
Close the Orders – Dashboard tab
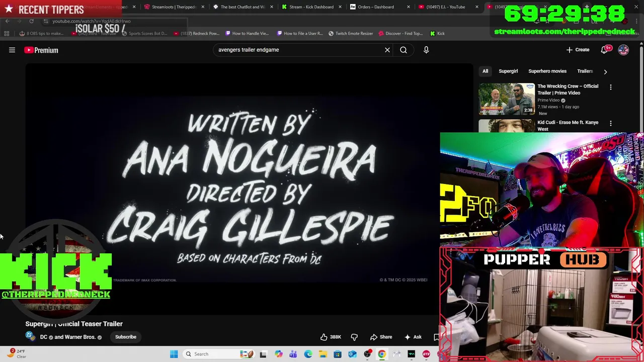coord(408,7)
